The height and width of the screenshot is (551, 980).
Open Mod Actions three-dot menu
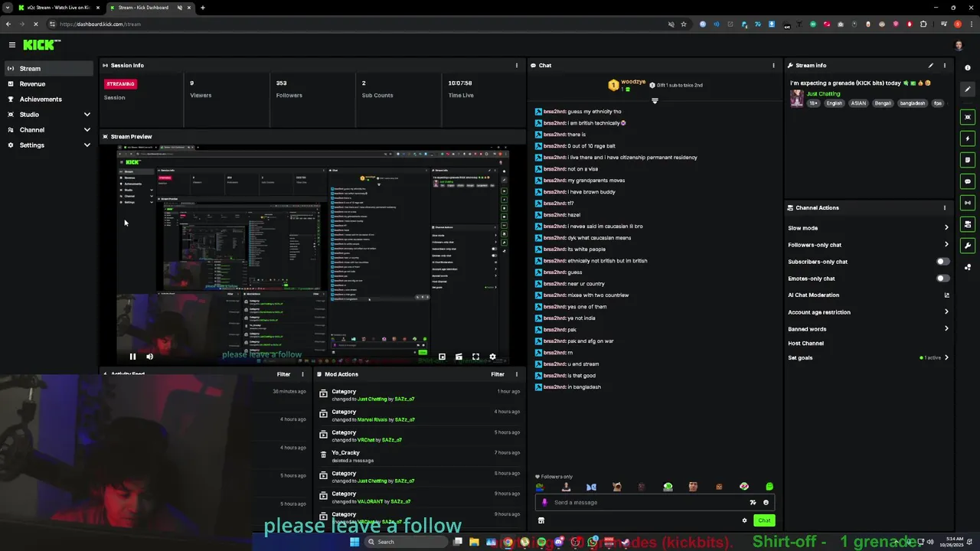[x=516, y=375]
